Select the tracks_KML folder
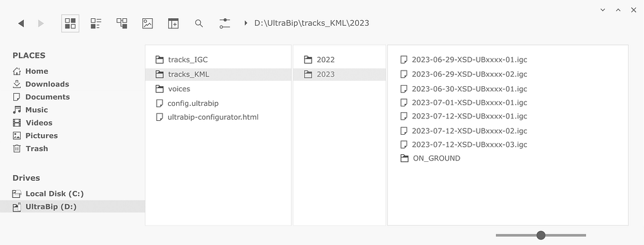The width and height of the screenshot is (644, 245). tap(218, 74)
